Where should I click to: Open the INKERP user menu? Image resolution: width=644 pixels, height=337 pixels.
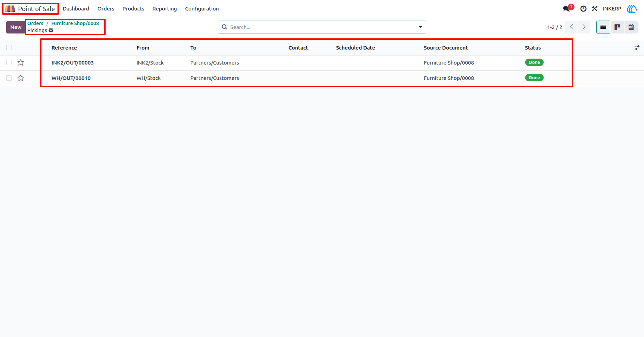tap(612, 9)
